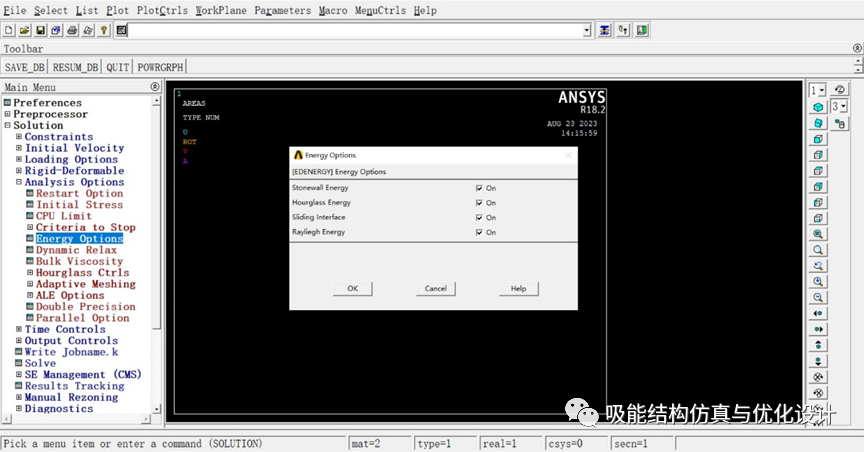Image resolution: width=864 pixels, height=452 pixels.
Task: Select Bulk Viscosity in Main Menu
Action: (79, 261)
